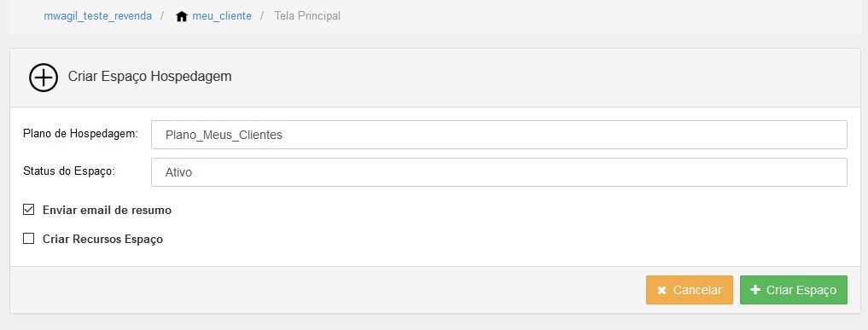
Task: Click the Status do Espaço field label
Action: 68,171
